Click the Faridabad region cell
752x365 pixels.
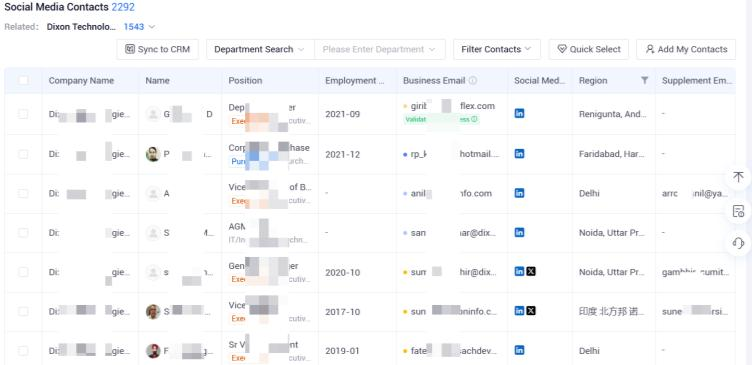[x=612, y=154]
